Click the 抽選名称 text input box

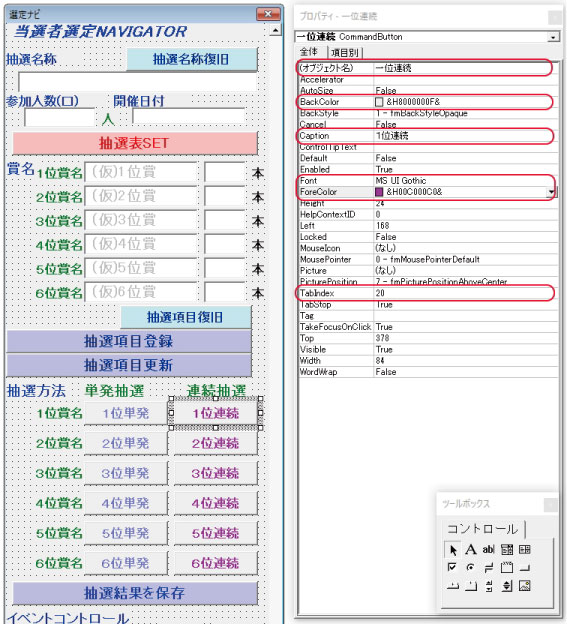pos(138,82)
